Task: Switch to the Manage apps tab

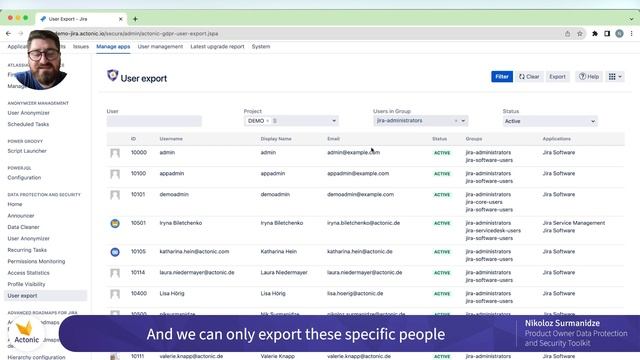Action: tap(113, 47)
